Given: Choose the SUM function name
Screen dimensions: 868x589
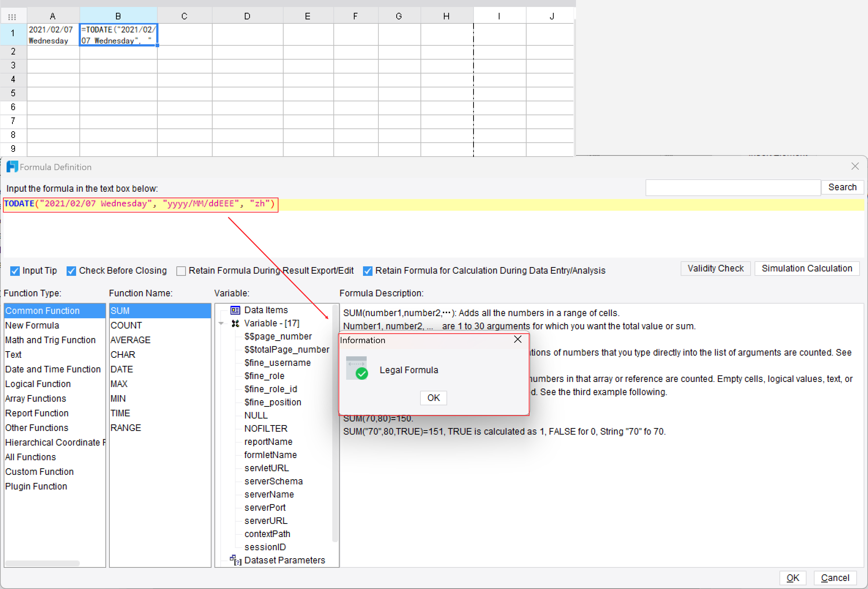Looking at the screenshot, I should 160,311.
